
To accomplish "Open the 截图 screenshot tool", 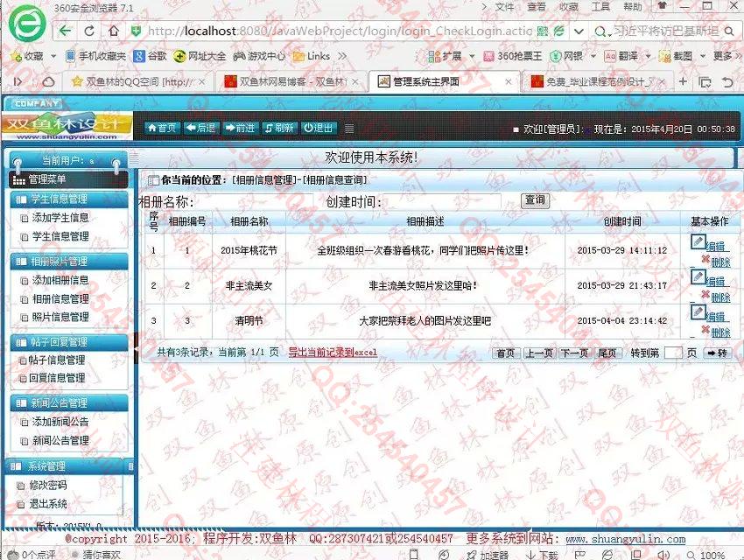I will click(x=676, y=56).
